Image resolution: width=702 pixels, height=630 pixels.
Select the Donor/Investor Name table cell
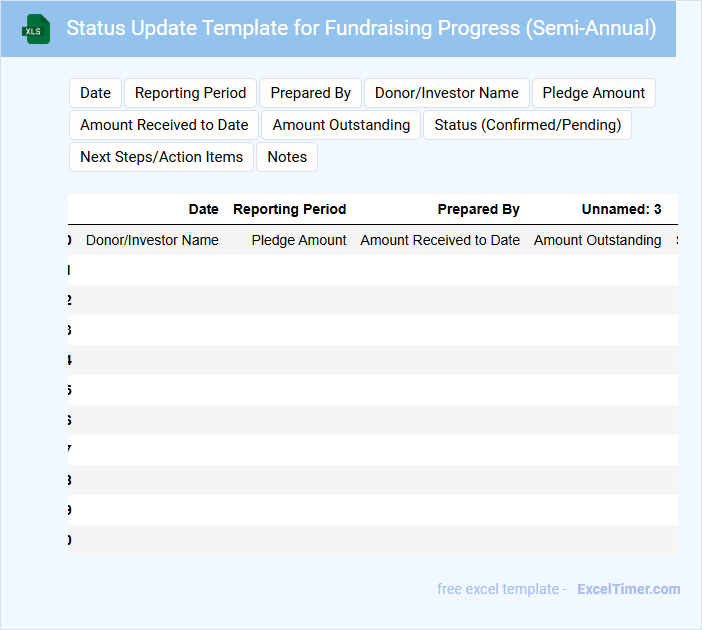pos(152,240)
